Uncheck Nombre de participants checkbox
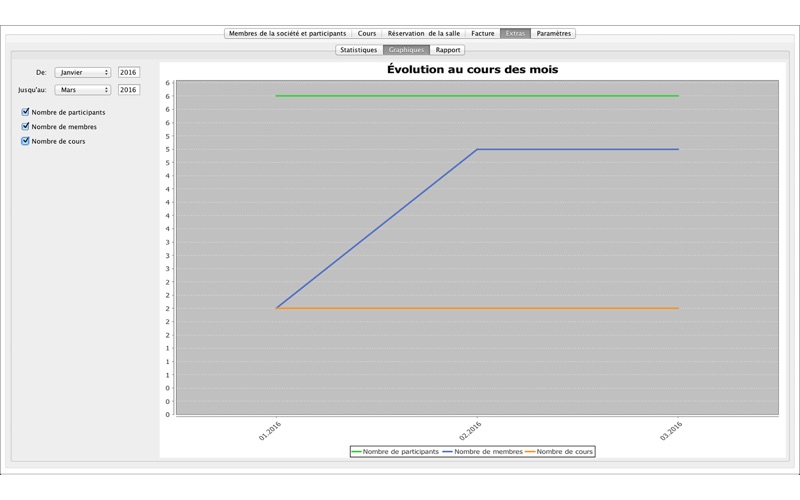800x500 pixels. click(25, 112)
